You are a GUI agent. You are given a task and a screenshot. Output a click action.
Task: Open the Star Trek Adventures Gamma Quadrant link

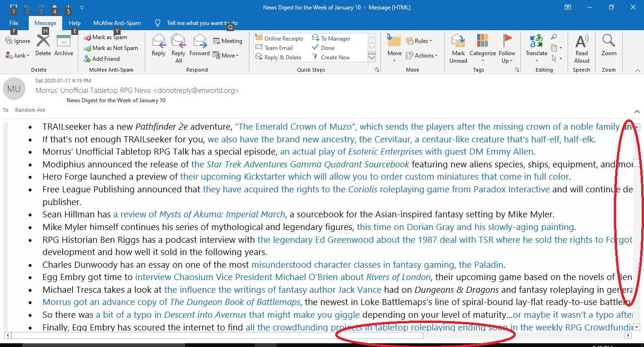300,165
